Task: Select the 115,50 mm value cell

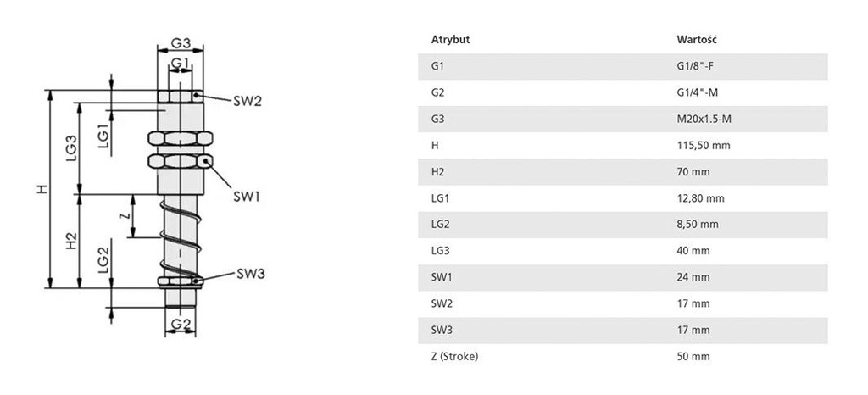Action: pos(703,145)
